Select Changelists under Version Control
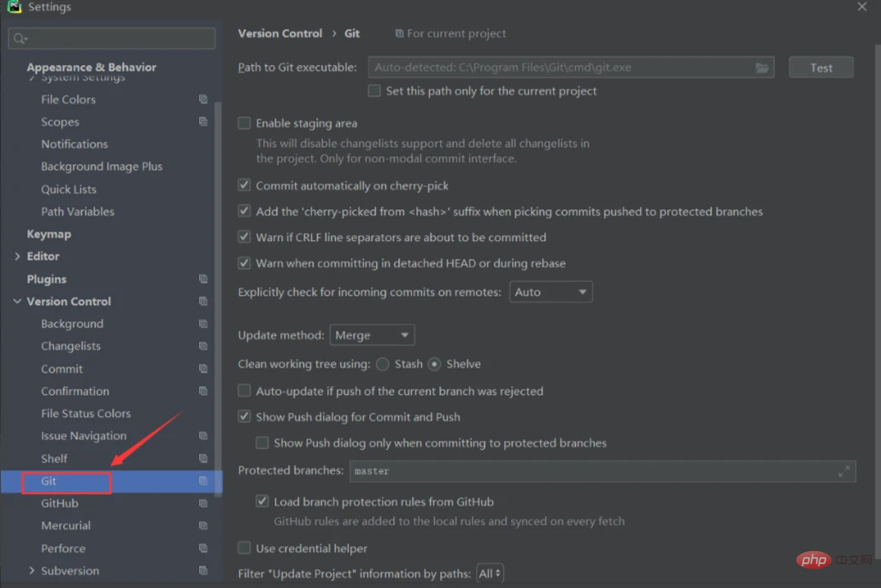The width and height of the screenshot is (881, 588). pyautogui.click(x=71, y=346)
